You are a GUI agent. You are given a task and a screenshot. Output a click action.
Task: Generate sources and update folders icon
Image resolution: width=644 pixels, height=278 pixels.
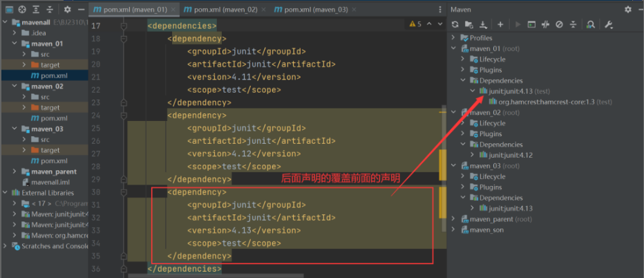pyautogui.click(x=468, y=25)
